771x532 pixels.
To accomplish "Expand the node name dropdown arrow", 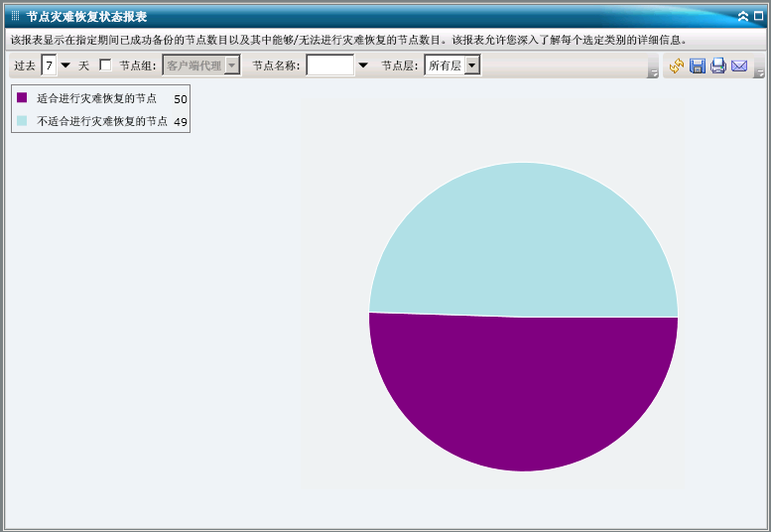I will [362, 66].
